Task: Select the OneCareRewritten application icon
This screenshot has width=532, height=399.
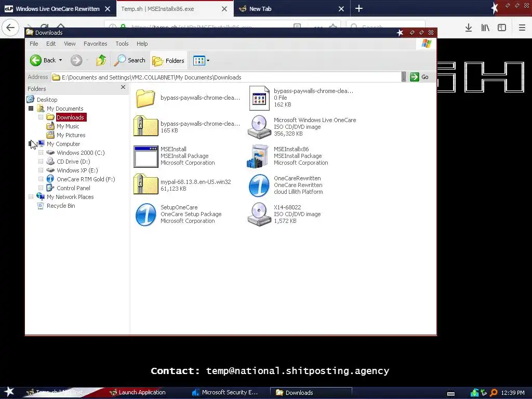Action: tap(259, 185)
